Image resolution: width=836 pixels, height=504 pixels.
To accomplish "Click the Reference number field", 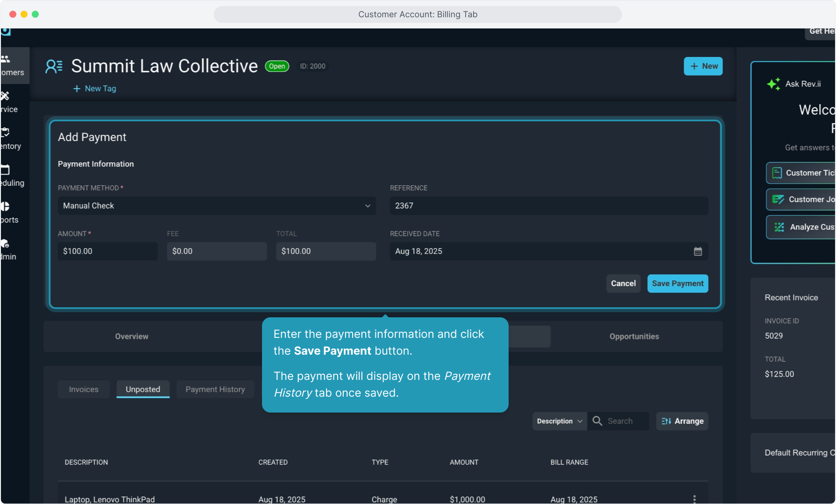I will click(x=548, y=206).
